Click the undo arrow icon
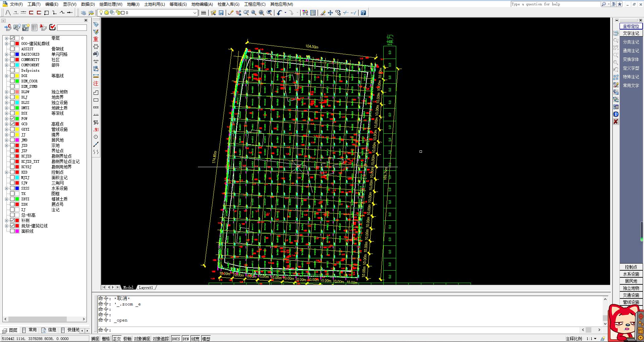 279,13
